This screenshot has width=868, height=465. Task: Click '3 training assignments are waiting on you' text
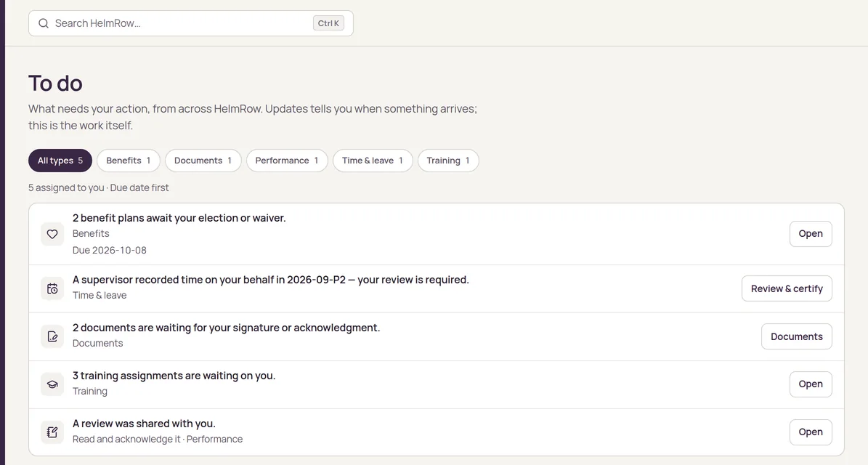tap(174, 376)
